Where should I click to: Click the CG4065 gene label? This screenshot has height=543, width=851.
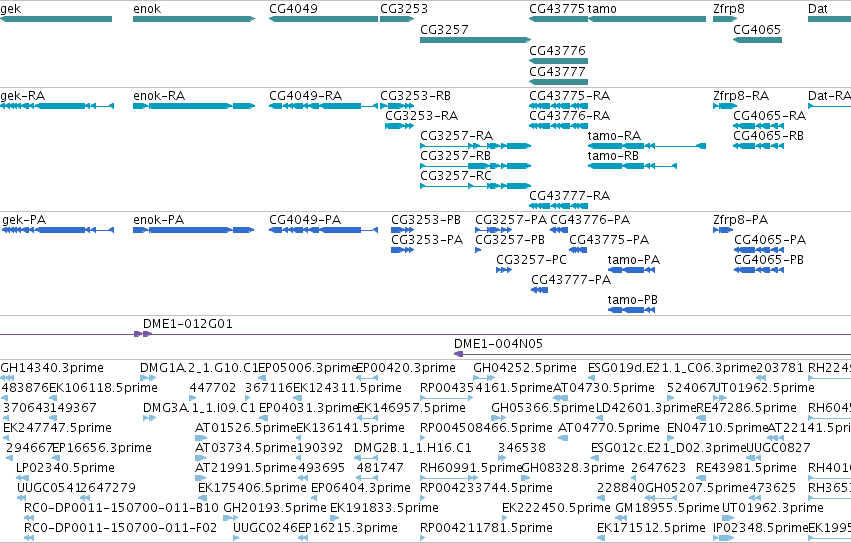click(757, 29)
